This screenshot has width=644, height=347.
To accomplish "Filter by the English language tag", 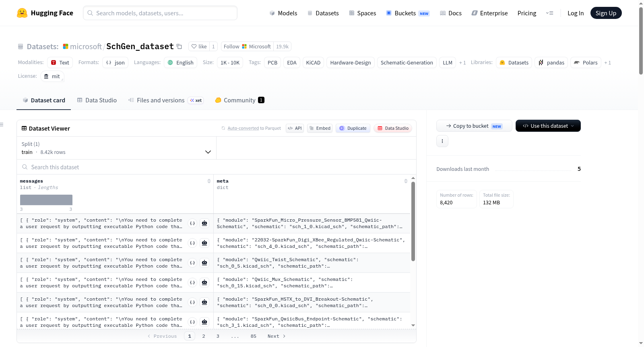I will (x=181, y=62).
